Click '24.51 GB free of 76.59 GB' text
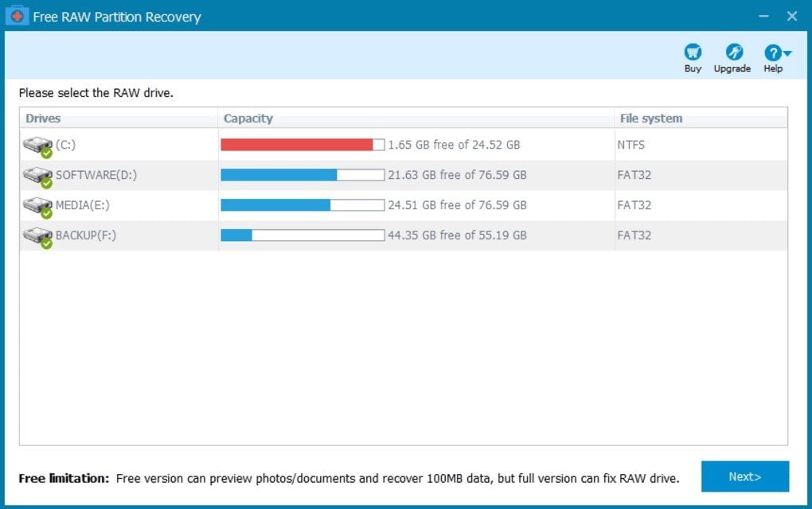Image resolution: width=812 pixels, height=509 pixels. coord(457,205)
